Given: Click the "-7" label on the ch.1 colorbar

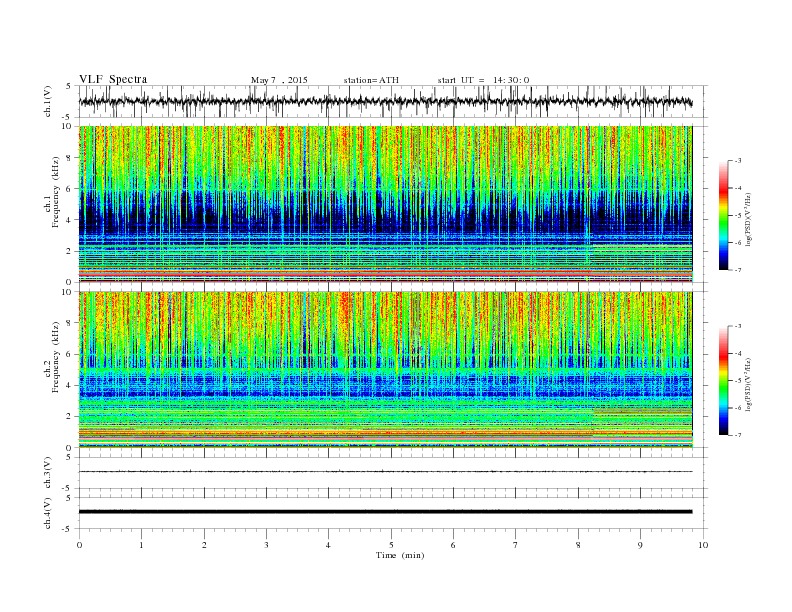Looking at the screenshot, I should coord(737,270).
